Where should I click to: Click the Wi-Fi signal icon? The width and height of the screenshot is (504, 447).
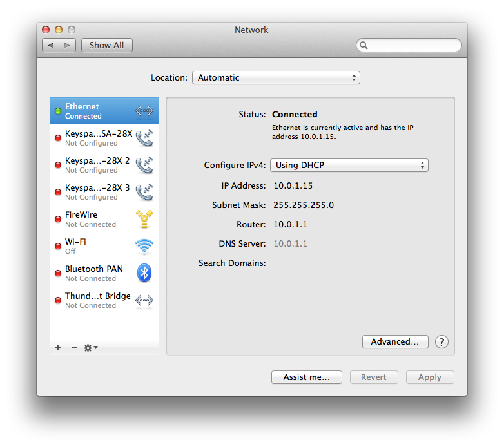[x=144, y=246]
